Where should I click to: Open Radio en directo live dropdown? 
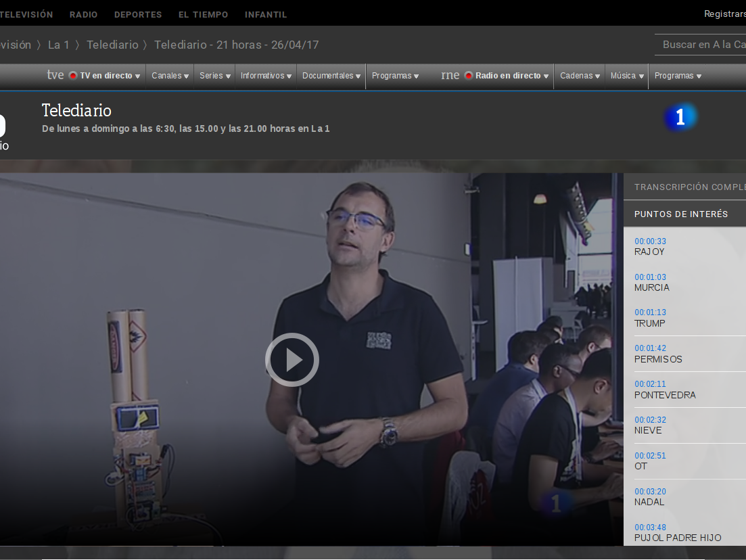point(508,76)
